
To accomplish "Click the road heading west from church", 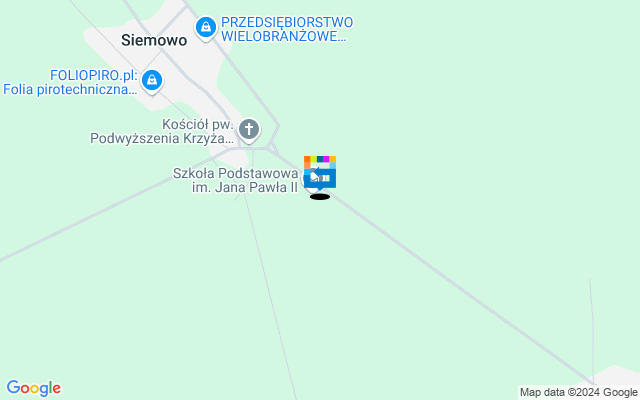I will point(114,204).
